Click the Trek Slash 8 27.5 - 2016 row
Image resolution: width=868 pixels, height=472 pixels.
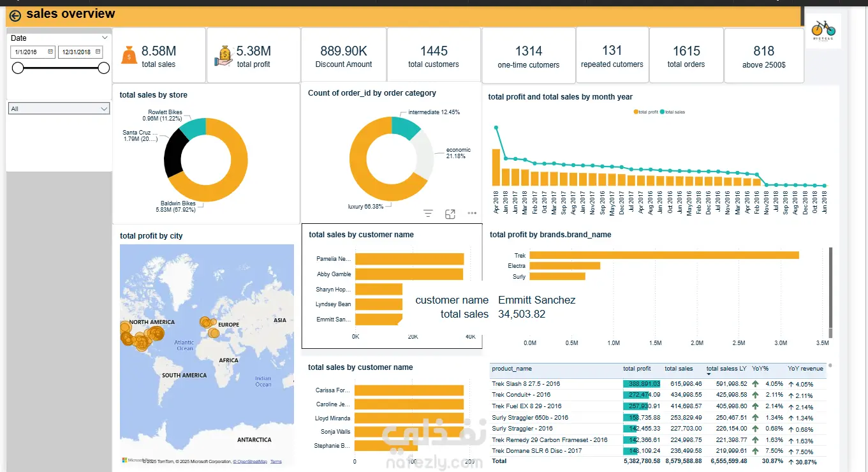click(658, 384)
